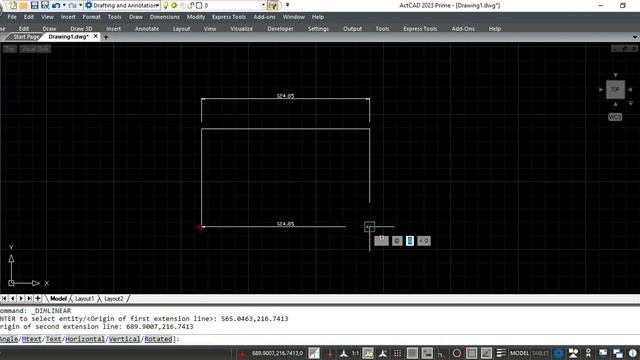Toggle the ortho mode icon in status bar
Image resolution: width=640 pixels, height=360 pixels.
click(441, 353)
